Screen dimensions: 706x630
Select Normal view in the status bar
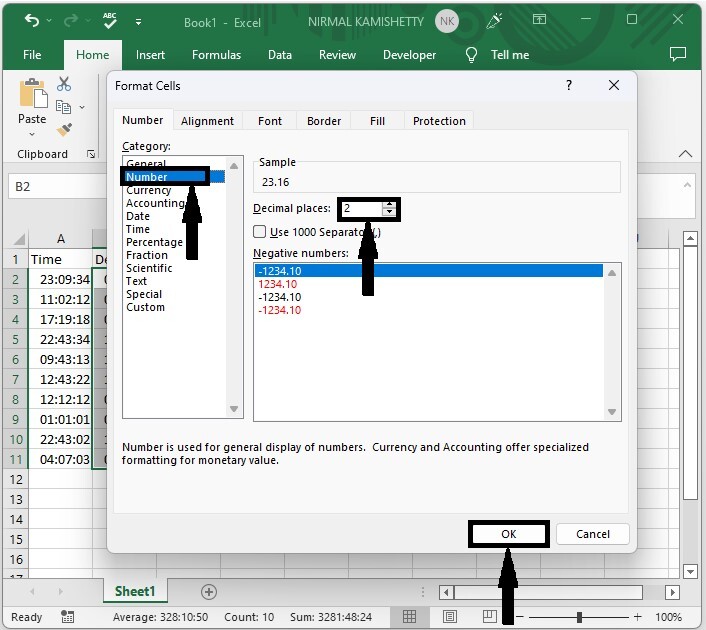click(x=410, y=617)
